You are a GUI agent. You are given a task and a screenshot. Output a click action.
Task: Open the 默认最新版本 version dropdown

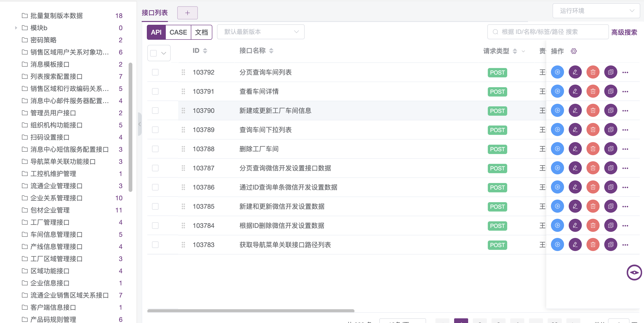click(x=260, y=32)
